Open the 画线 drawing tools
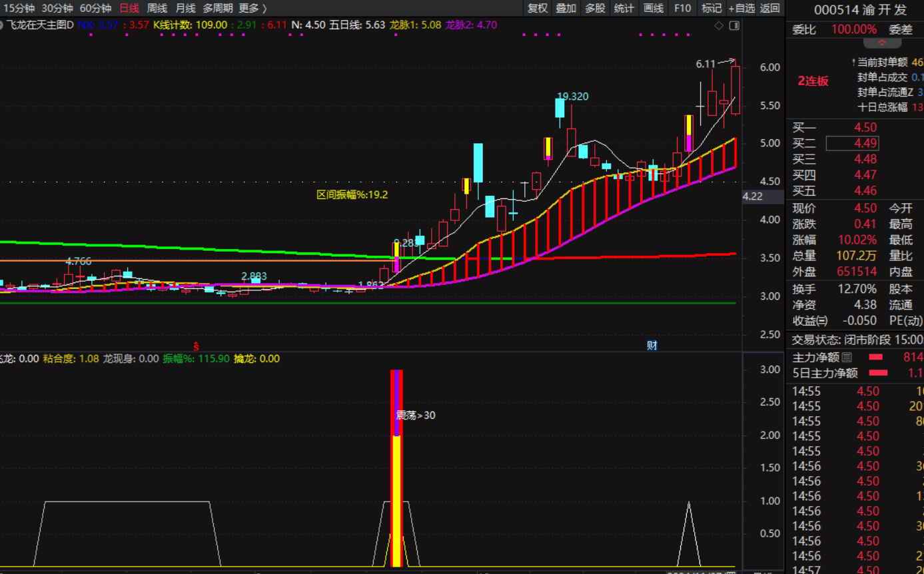This screenshot has height=574, width=924. [x=654, y=8]
